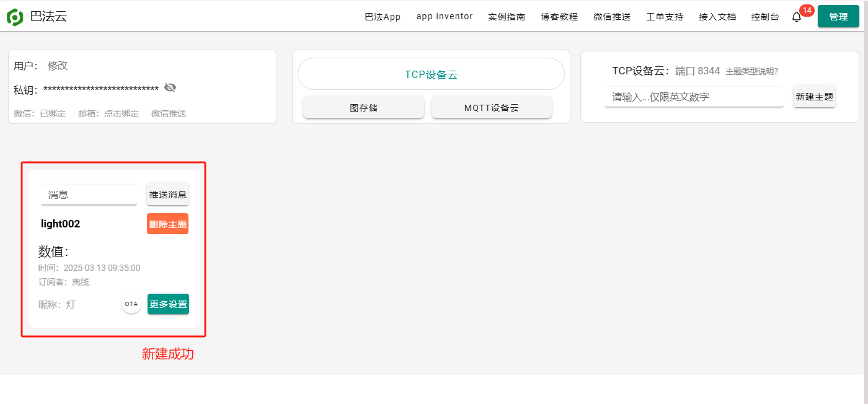
Task: Click the round OTA icon button
Action: (x=131, y=304)
